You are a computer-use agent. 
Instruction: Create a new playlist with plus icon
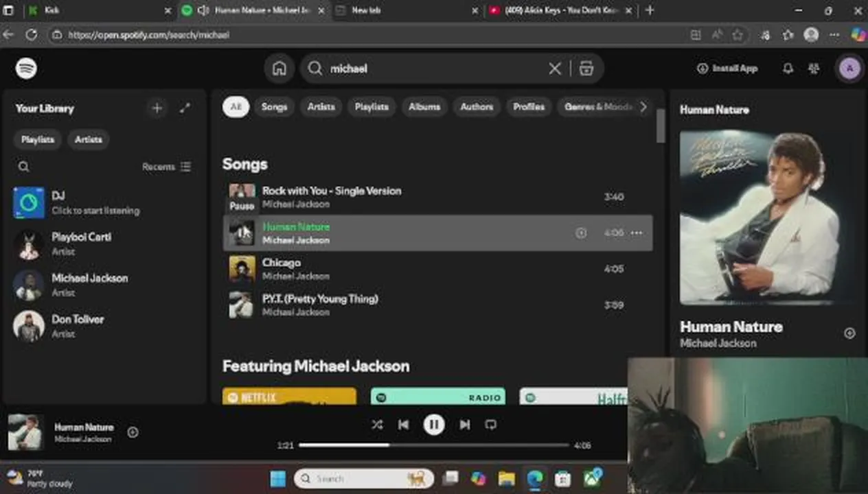(157, 108)
